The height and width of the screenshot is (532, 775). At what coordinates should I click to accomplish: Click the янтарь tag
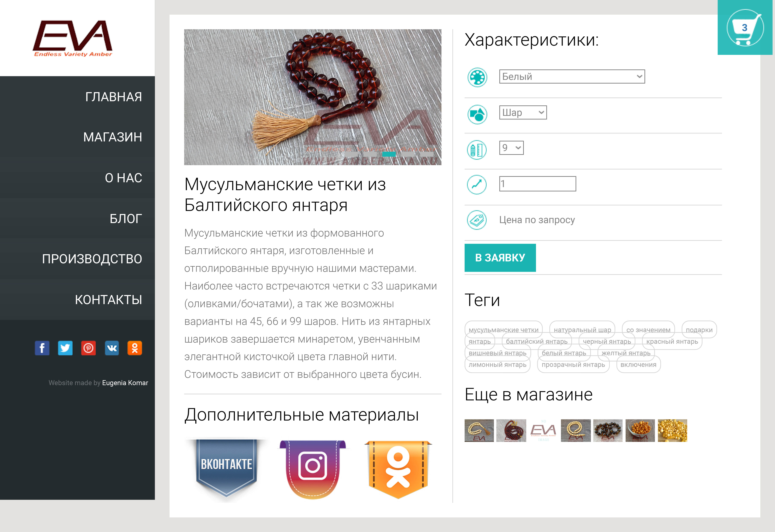click(480, 341)
